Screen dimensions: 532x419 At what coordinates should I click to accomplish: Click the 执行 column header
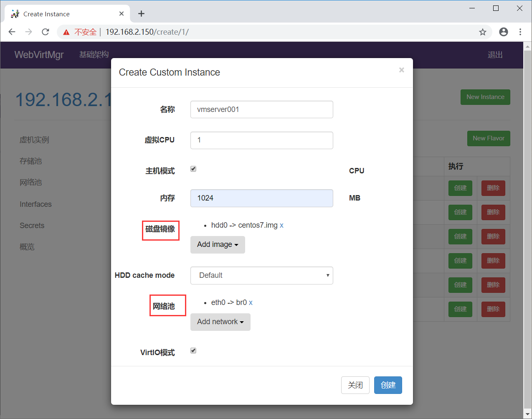(456, 166)
